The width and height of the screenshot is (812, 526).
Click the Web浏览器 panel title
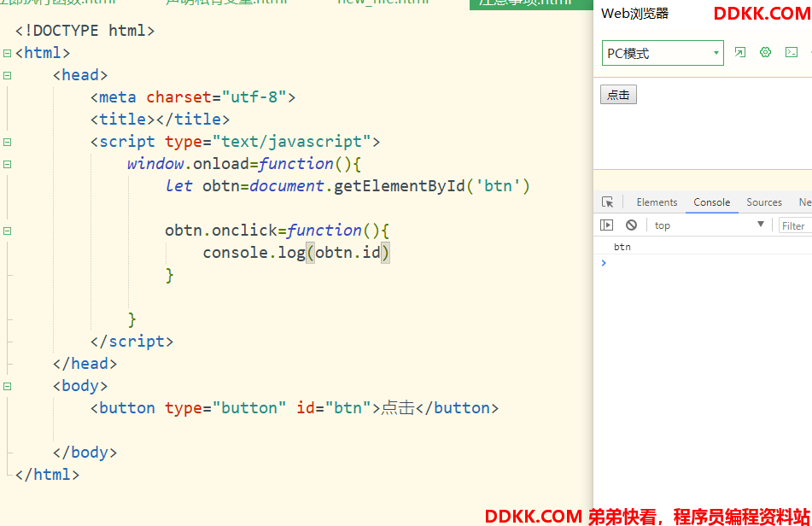pos(634,14)
